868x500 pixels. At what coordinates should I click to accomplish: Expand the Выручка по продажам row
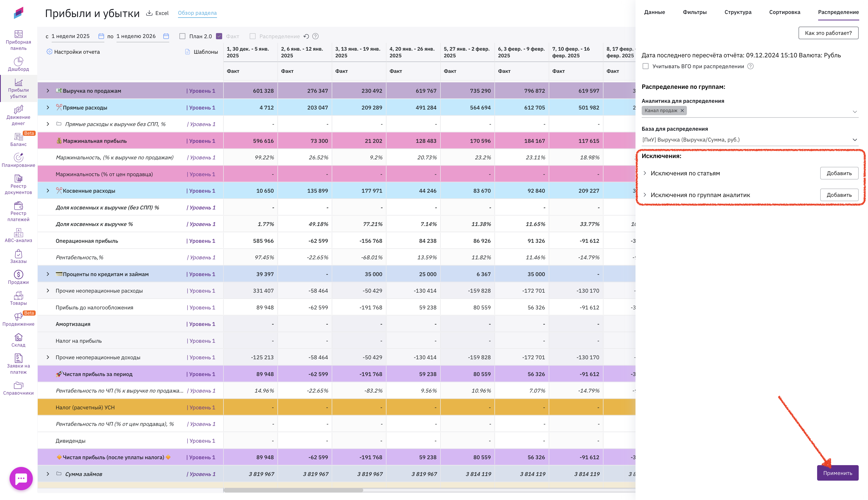48,91
